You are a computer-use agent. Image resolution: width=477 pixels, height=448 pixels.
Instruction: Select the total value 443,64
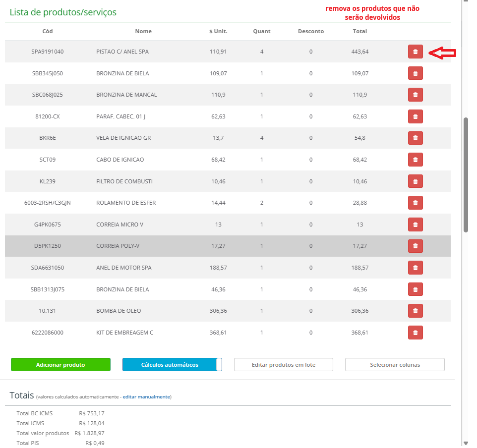(x=360, y=52)
